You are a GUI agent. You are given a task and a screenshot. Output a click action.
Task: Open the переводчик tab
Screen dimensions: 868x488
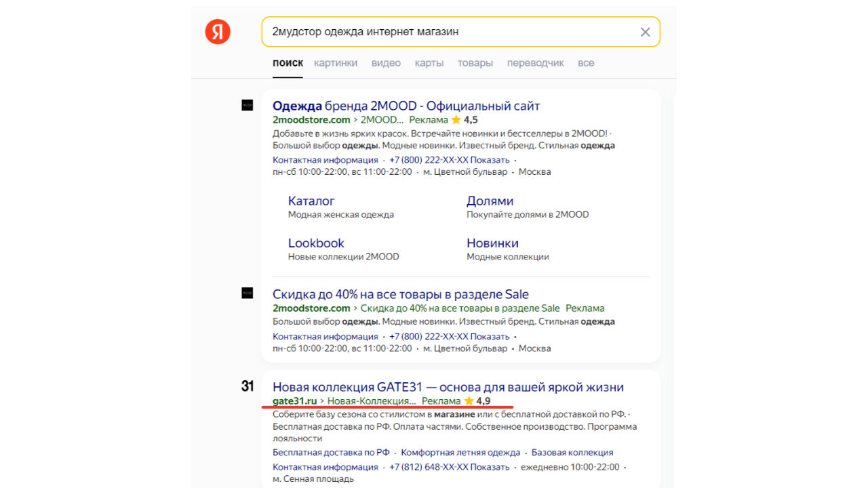[x=535, y=63]
